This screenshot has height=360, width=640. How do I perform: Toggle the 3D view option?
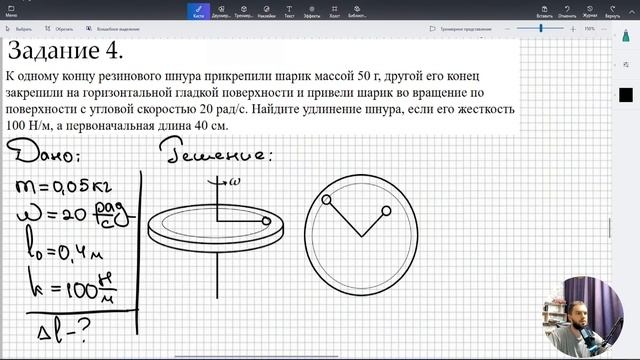[x=460, y=29]
